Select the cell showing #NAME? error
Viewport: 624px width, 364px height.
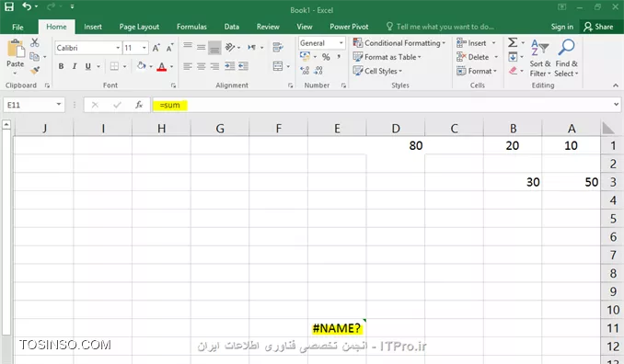click(x=337, y=328)
